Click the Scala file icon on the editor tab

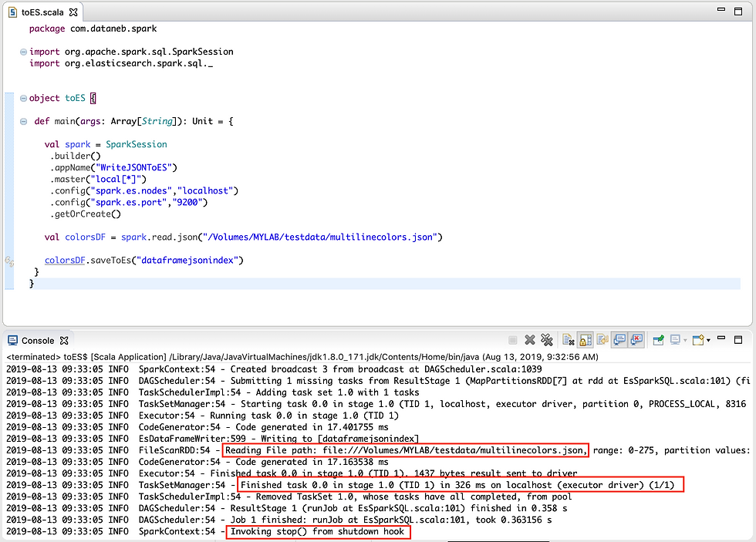pos(13,12)
